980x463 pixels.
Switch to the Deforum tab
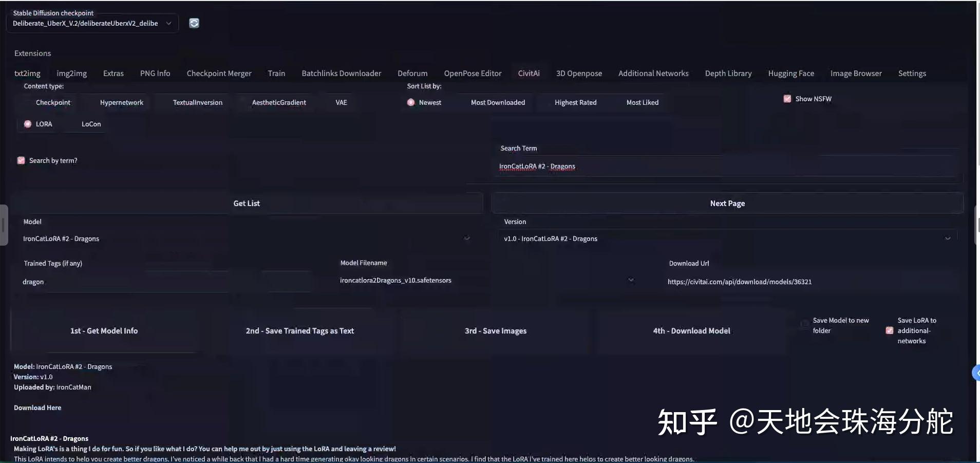(x=412, y=73)
